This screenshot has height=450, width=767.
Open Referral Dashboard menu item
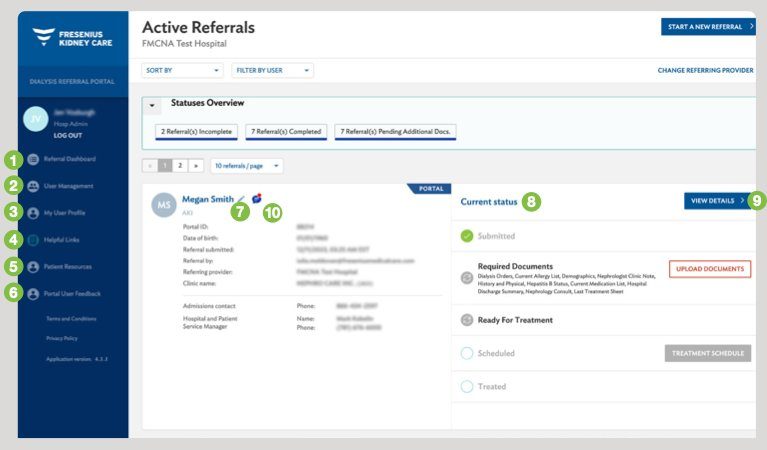pyautogui.click(x=69, y=159)
